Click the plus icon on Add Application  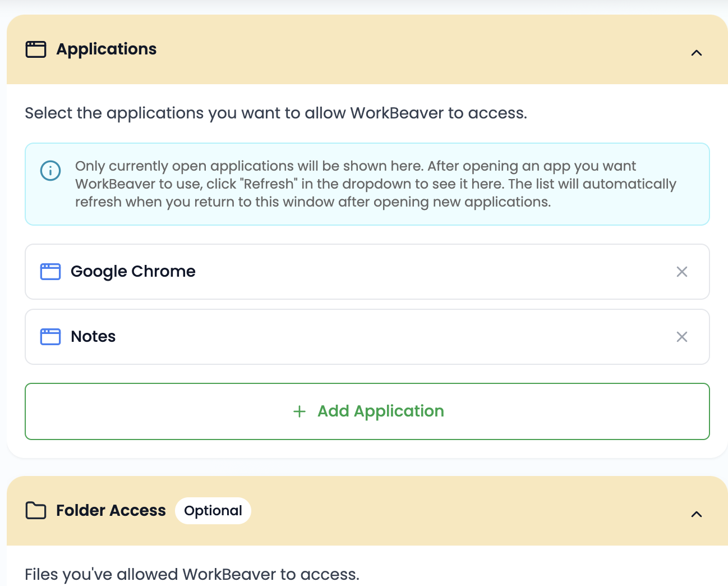tap(299, 411)
